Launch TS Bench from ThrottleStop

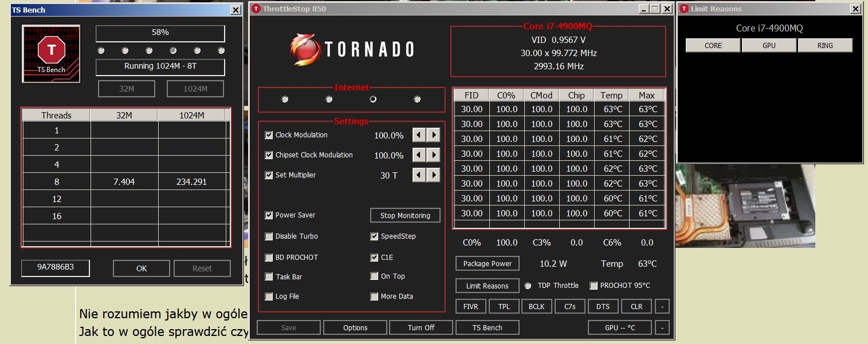pyautogui.click(x=488, y=327)
